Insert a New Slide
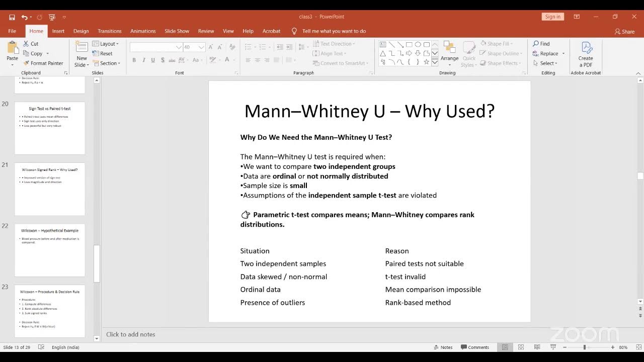This screenshot has width=644, height=362. point(82,54)
